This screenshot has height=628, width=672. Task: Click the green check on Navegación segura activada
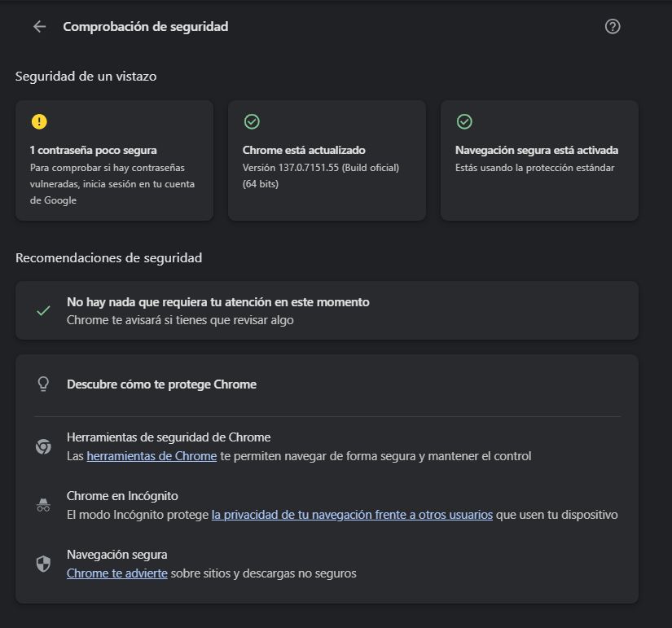[x=464, y=121]
